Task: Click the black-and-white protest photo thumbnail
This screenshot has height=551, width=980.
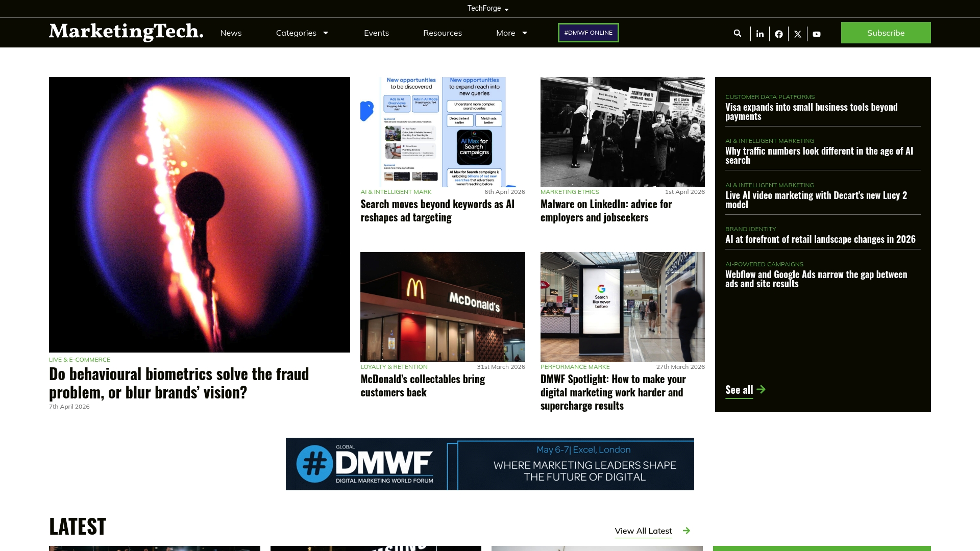Action: click(623, 132)
